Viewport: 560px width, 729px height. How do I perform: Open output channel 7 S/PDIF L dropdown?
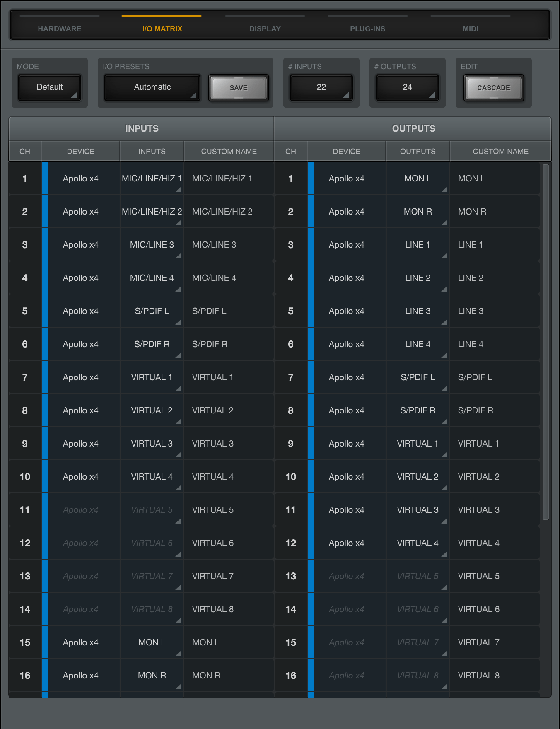click(x=418, y=377)
